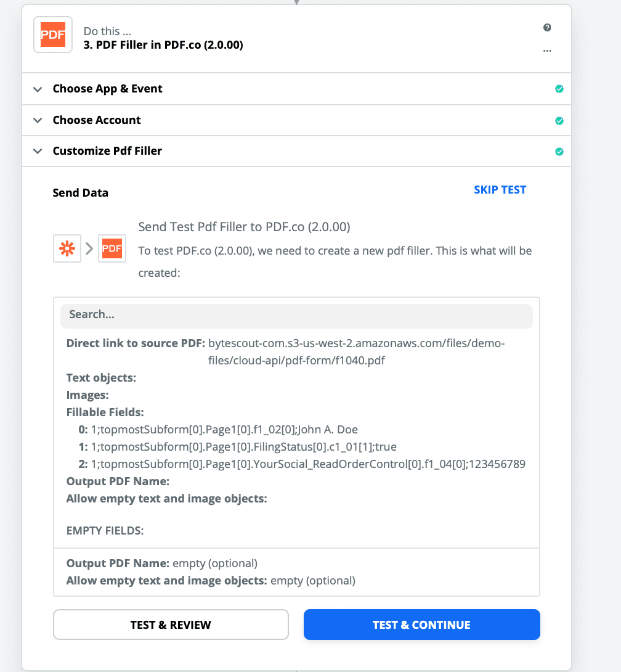Click the green checkmark on Choose Account

559,121
